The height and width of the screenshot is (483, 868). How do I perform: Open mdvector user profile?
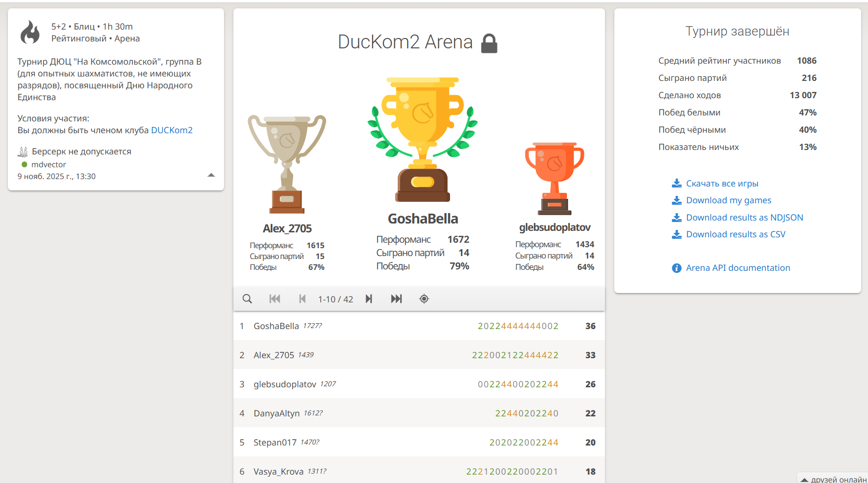[x=48, y=164]
